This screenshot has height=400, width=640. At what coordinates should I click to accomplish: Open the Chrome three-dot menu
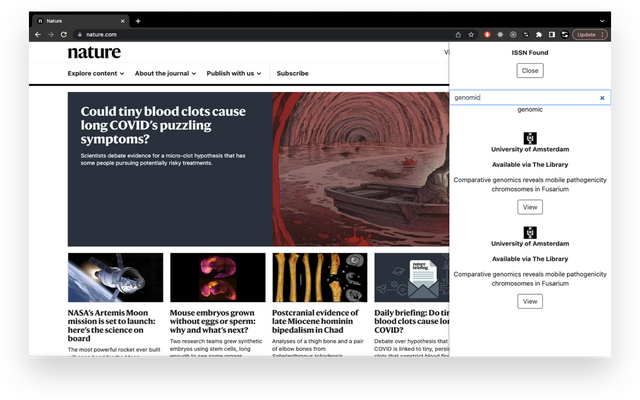click(x=602, y=35)
